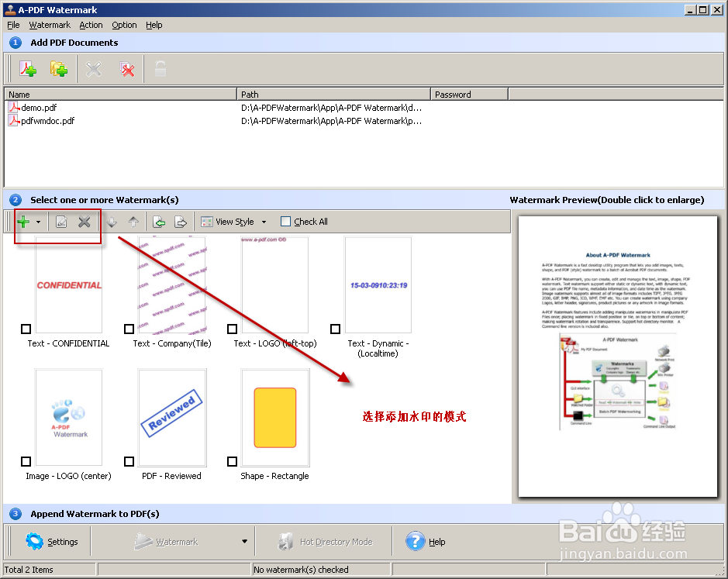Select the pdfwmdoc.pdf row name
This screenshot has height=579, width=728.
pos(48,121)
